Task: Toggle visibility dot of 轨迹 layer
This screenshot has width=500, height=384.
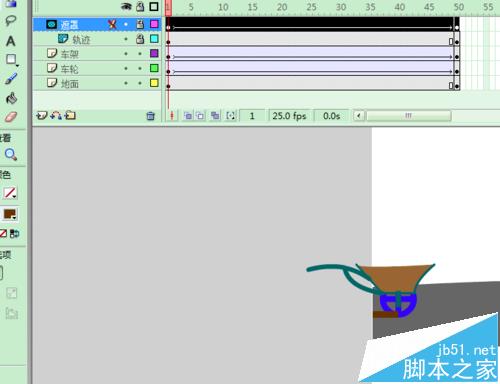Action: point(126,39)
